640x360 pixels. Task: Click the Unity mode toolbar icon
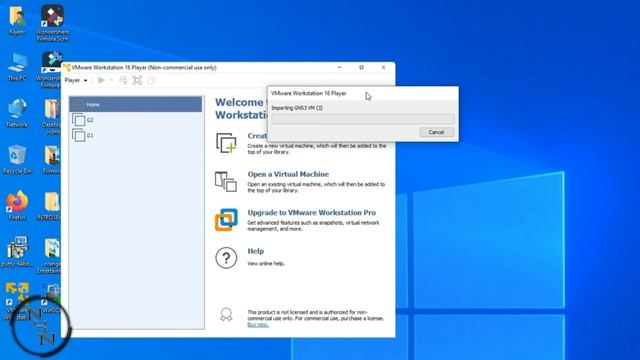151,80
